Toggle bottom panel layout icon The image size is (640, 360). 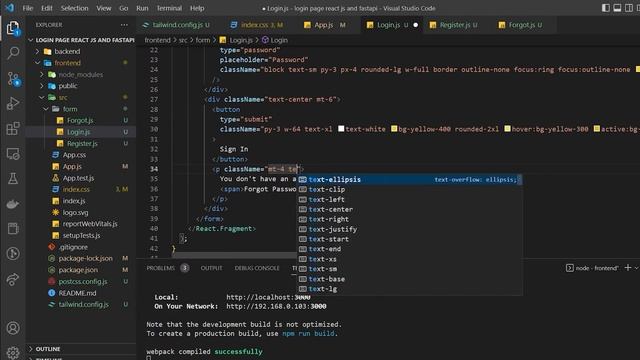[x=617, y=8]
